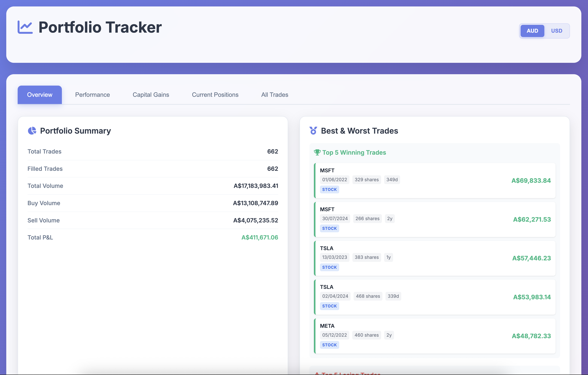Click the Total P&L value A$411,671.06

click(259, 237)
